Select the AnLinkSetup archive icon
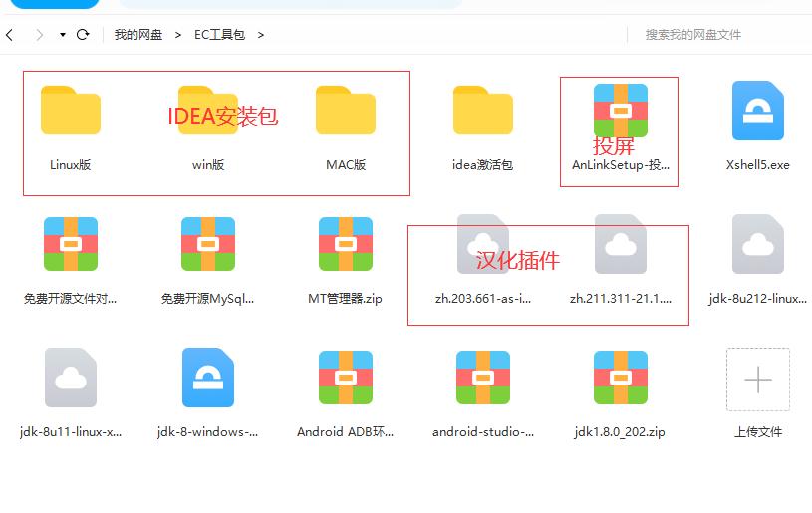The height and width of the screenshot is (513, 812). [x=621, y=111]
